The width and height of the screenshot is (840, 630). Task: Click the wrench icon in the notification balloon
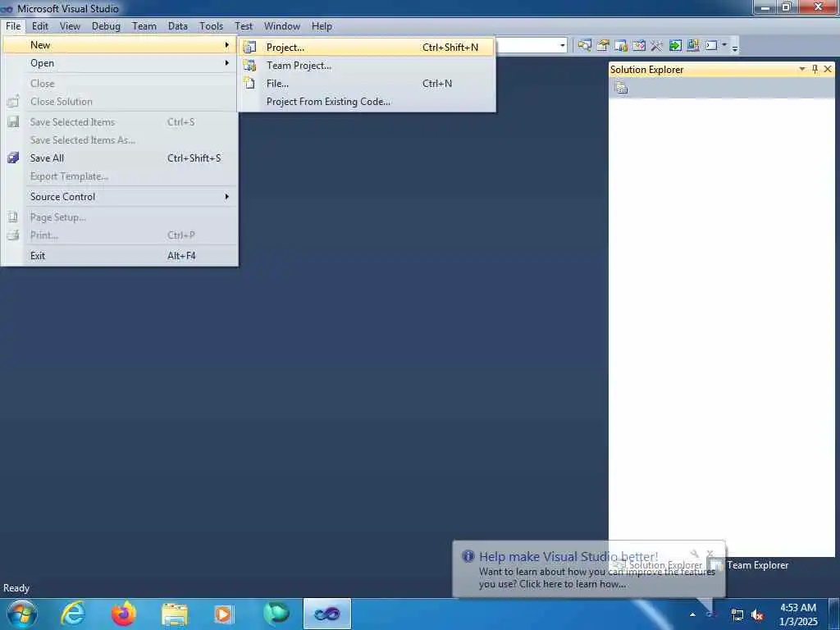(694, 554)
